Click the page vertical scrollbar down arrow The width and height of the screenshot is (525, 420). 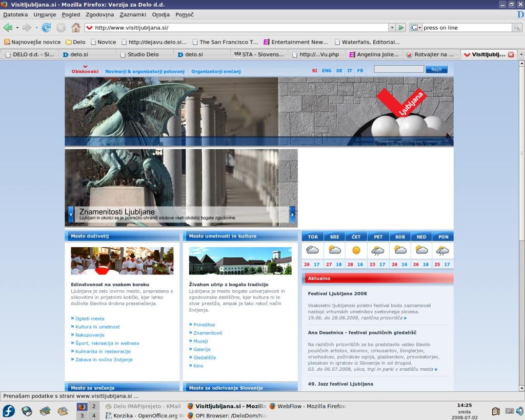pyautogui.click(x=521, y=388)
